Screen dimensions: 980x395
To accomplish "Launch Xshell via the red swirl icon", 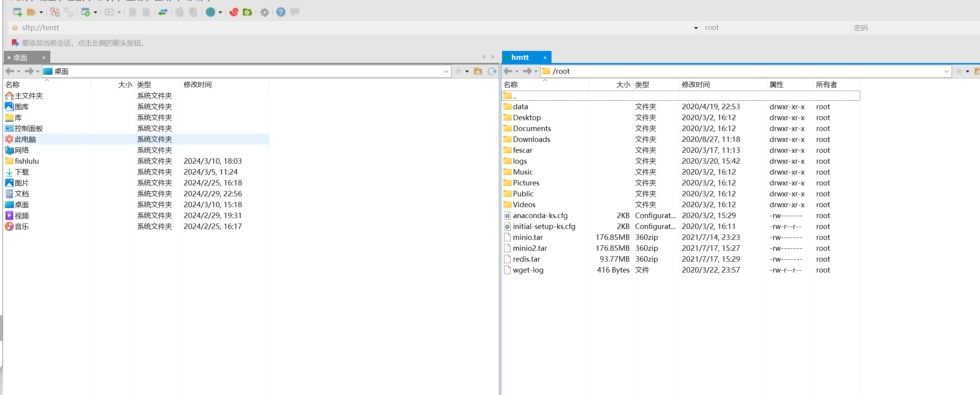I will click(234, 12).
